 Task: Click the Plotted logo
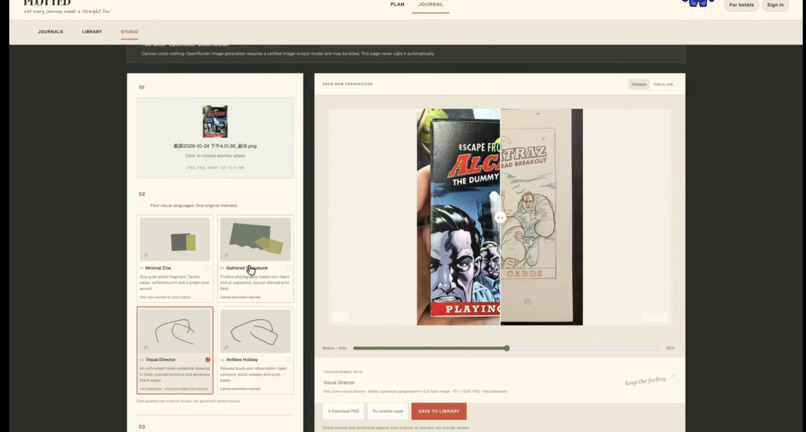coord(47,3)
